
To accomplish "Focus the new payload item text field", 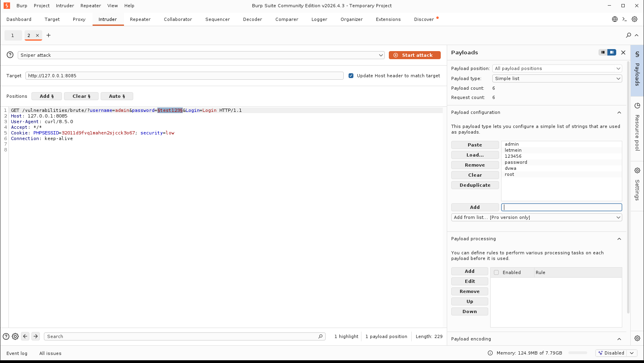I will pyautogui.click(x=561, y=207).
